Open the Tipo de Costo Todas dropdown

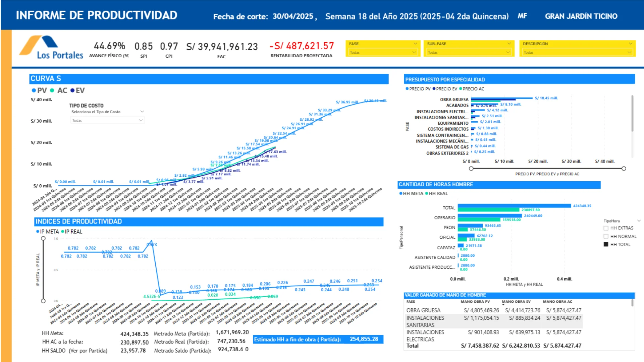(107, 120)
